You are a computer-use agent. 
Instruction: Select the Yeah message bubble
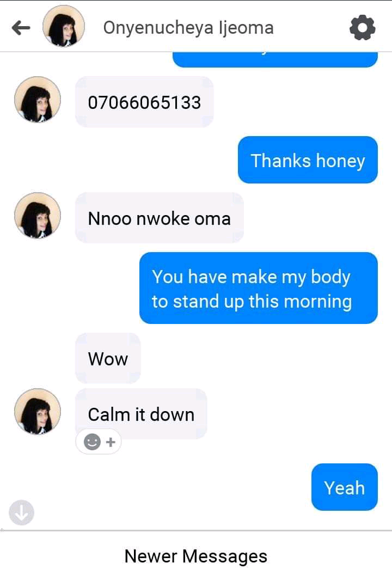[x=345, y=487]
